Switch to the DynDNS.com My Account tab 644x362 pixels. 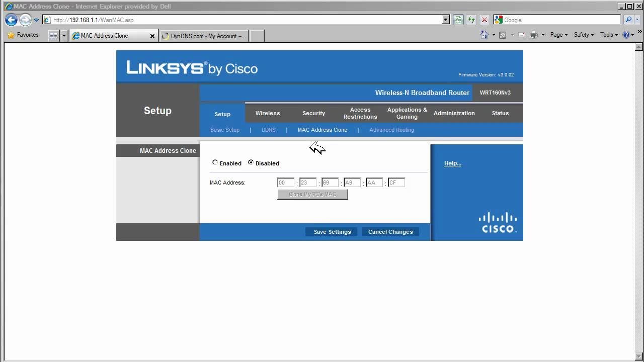[204, 36]
